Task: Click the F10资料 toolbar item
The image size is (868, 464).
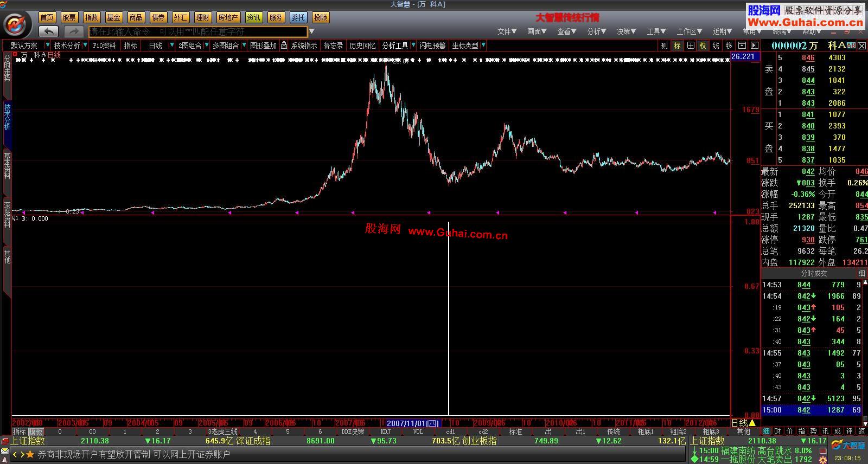Action: point(104,46)
